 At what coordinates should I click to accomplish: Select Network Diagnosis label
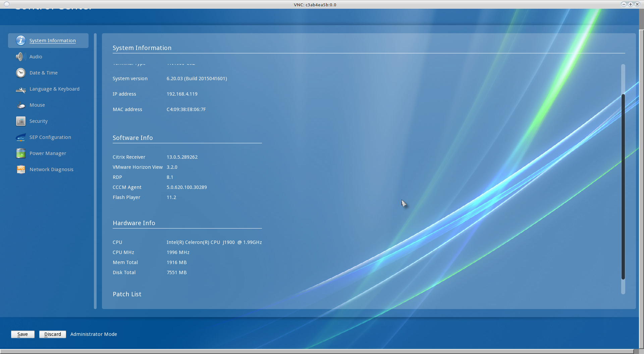tap(51, 169)
